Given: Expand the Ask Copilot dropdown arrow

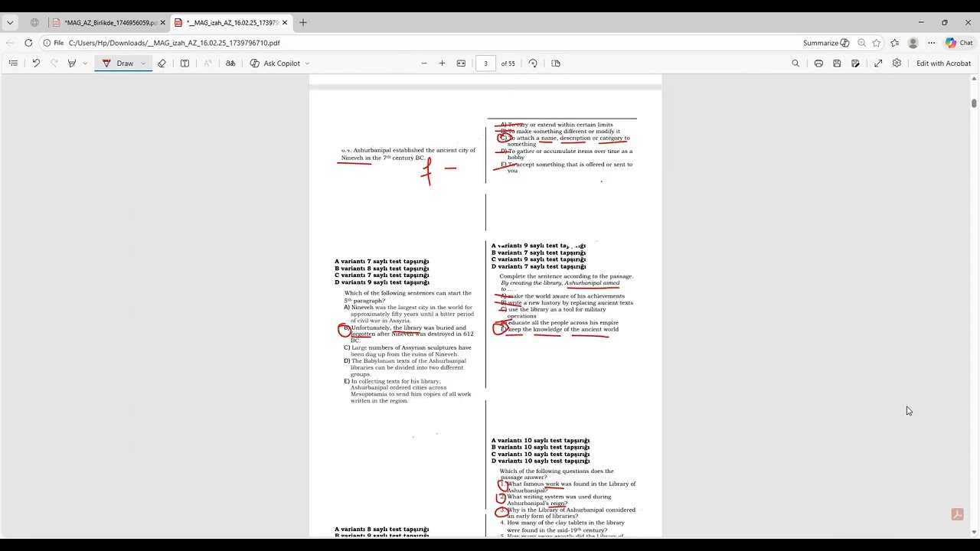Looking at the screenshot, I should click(x=307, y=64).
